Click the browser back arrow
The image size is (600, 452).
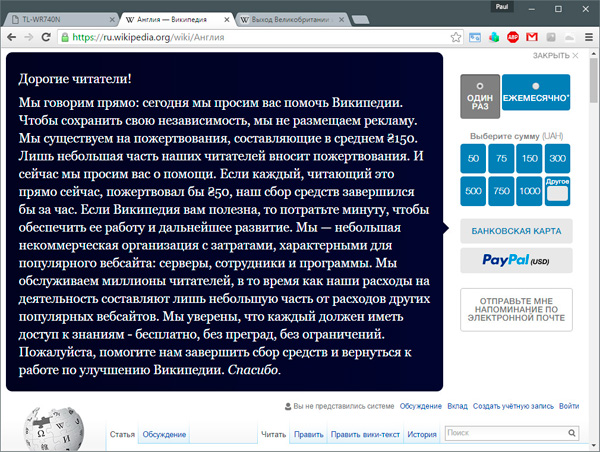[x=12, y=37]
